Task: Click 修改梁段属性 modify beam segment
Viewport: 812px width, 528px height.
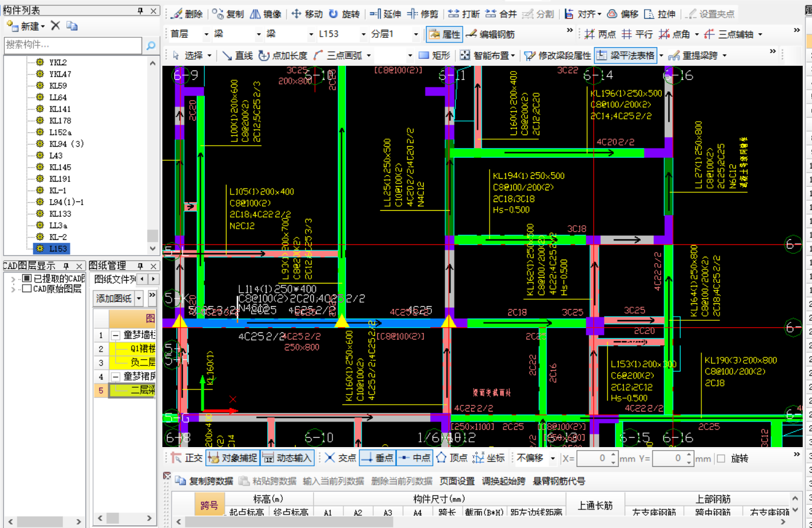Action: click(558, 55)
